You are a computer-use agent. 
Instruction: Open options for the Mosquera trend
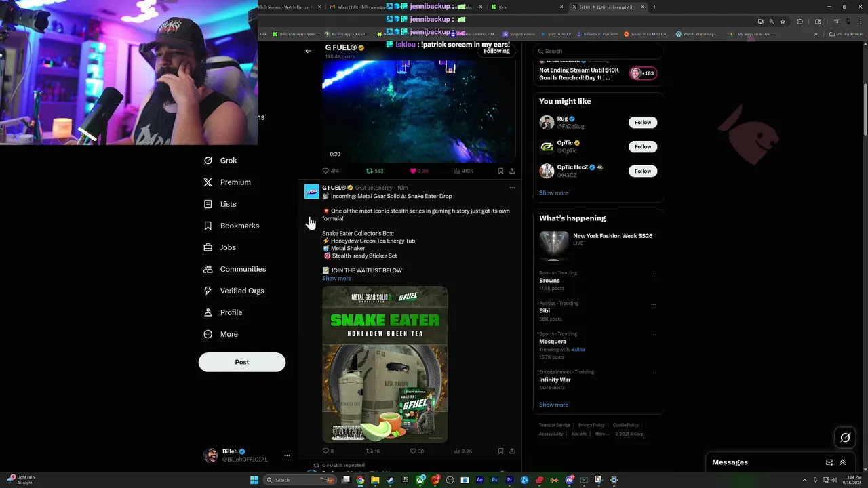[654, 335]
